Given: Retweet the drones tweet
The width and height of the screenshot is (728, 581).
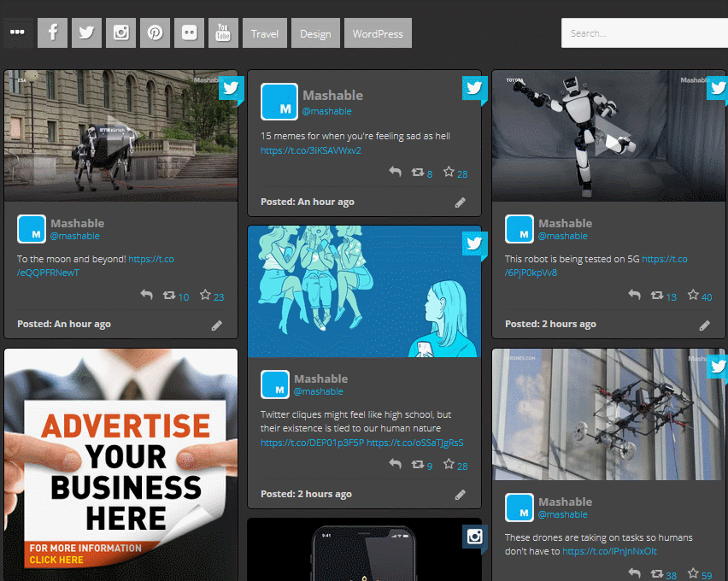Looking at the screenshot, I should click(657, 573).
